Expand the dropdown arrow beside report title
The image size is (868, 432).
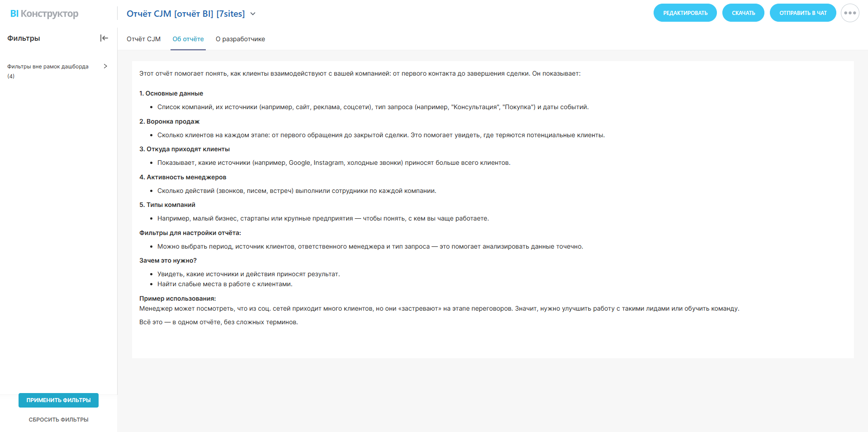coord(253,14)
